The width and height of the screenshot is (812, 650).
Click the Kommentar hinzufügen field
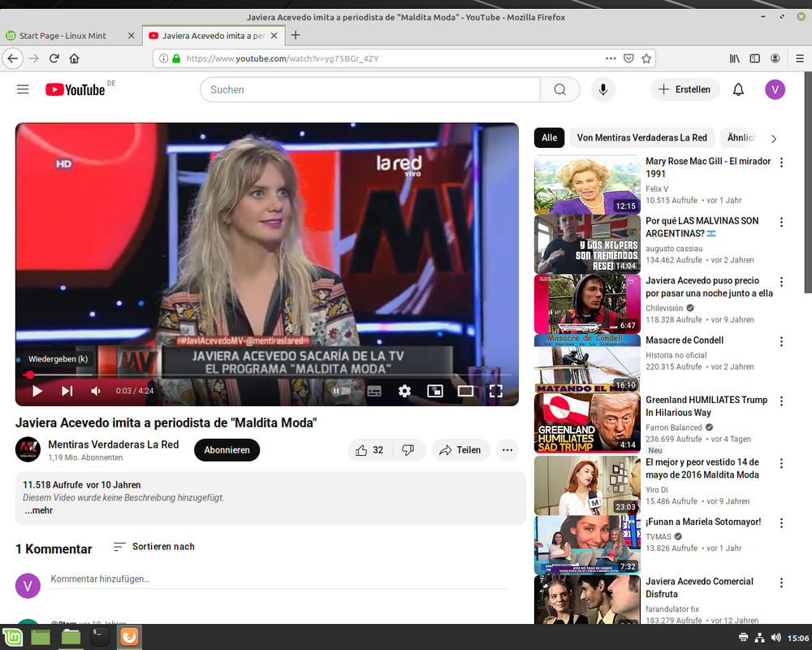(x=279, y=579)
